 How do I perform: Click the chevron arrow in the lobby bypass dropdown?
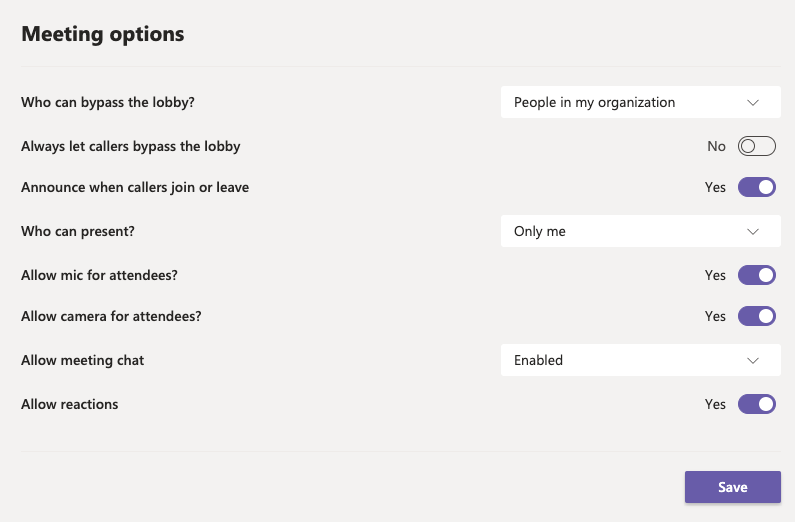pyautogui.click(x=753, y=102)
